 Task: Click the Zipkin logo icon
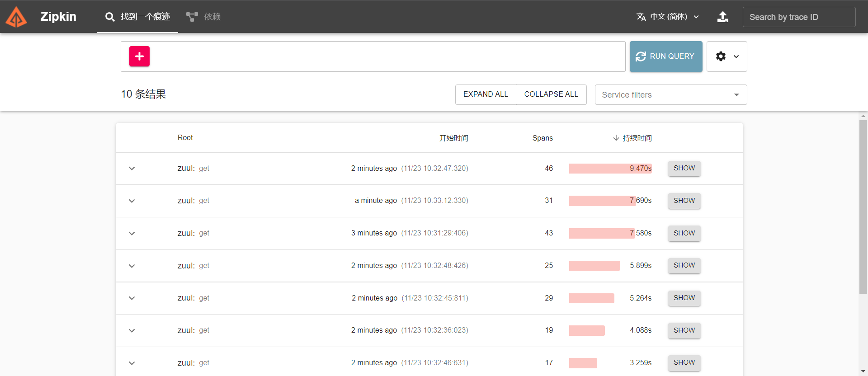tap(16, 17)
